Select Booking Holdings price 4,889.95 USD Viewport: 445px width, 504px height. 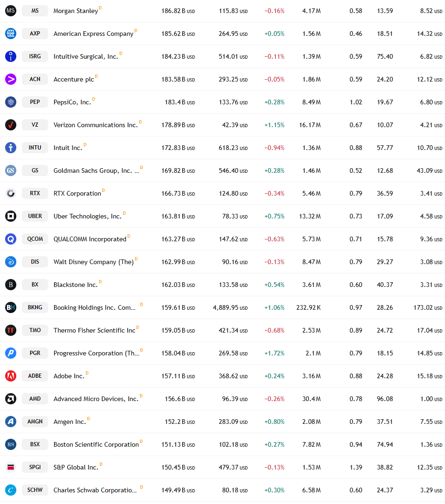coord(230,307)
